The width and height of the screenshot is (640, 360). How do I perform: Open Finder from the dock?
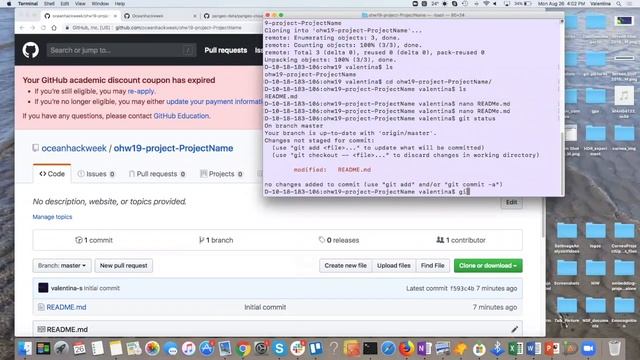25,349
